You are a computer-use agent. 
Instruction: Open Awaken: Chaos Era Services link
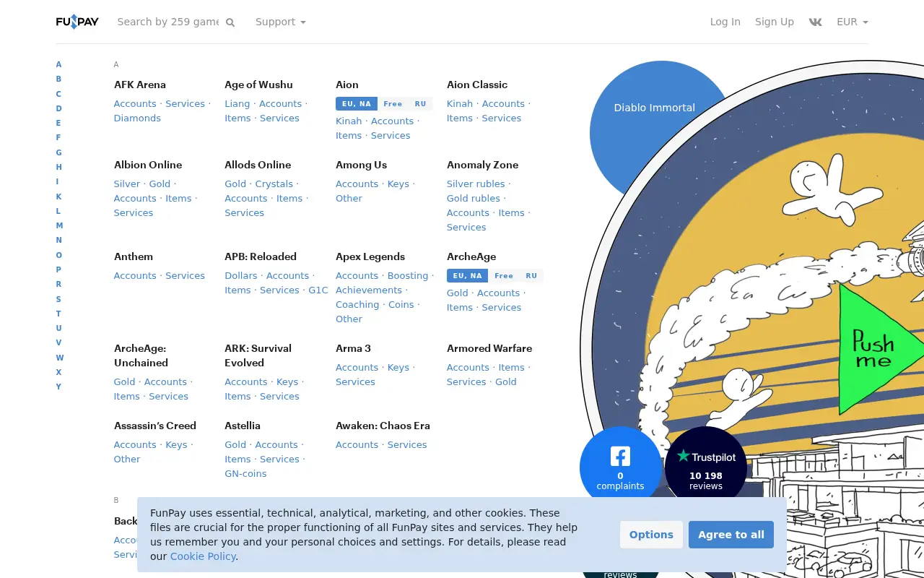coord(407,444)
